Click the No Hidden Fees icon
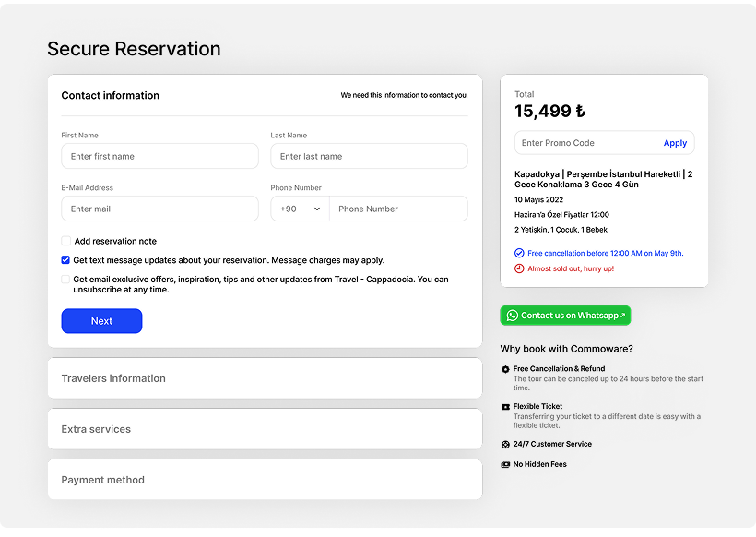756x537 pixels. [505, 465]
